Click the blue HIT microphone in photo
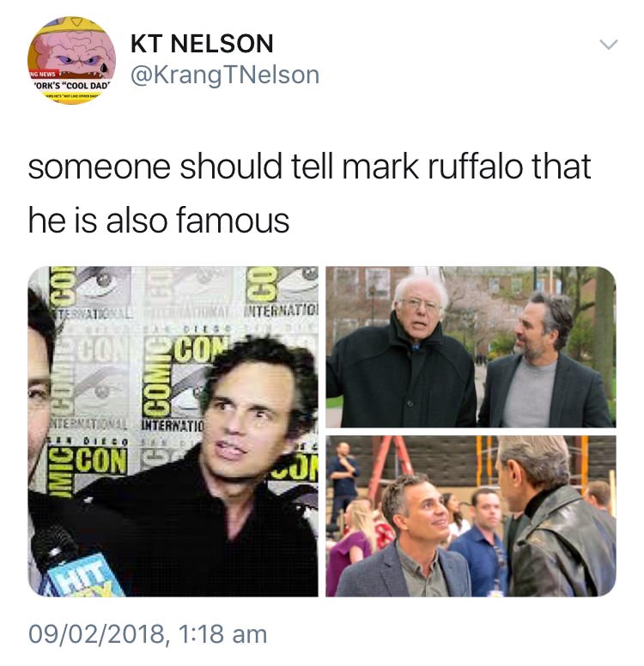 76,565
